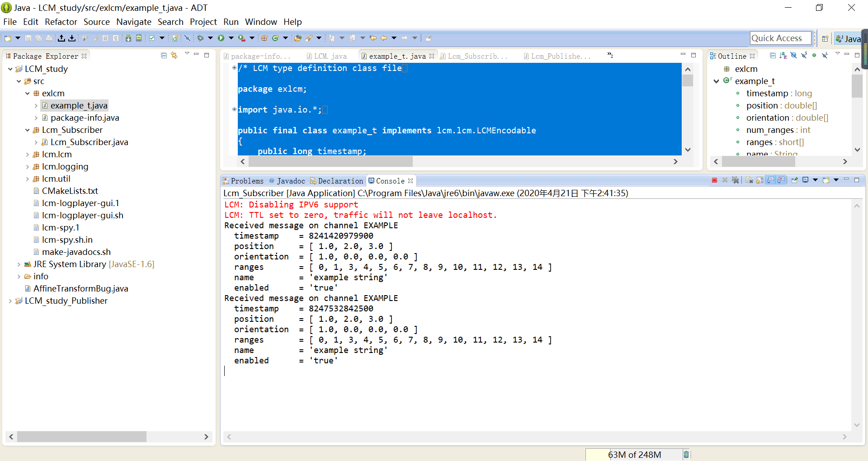Expand the LCM_study_Publisher project
Screen dimensions: 868x461
tap(11, 301)
